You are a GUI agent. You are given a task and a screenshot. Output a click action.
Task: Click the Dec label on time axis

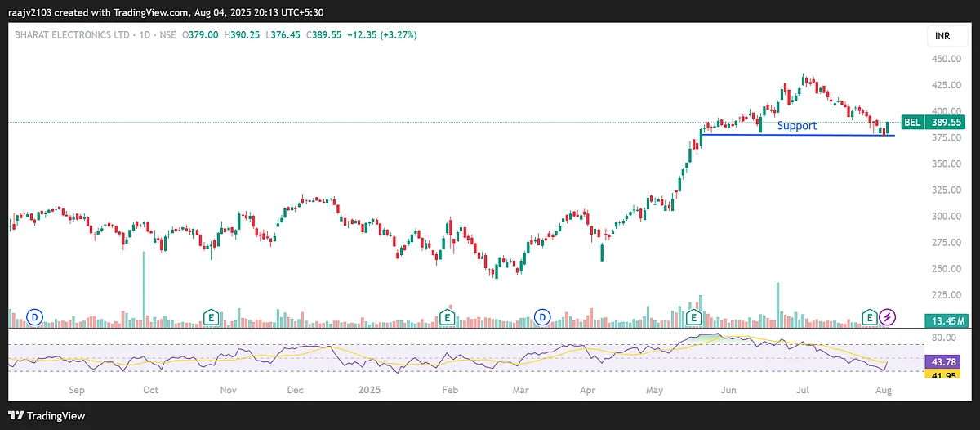click(x=296, y=391)
